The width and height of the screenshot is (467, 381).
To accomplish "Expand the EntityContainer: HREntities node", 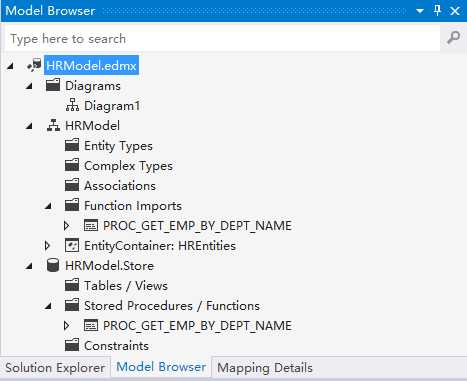I will (48, 246).
